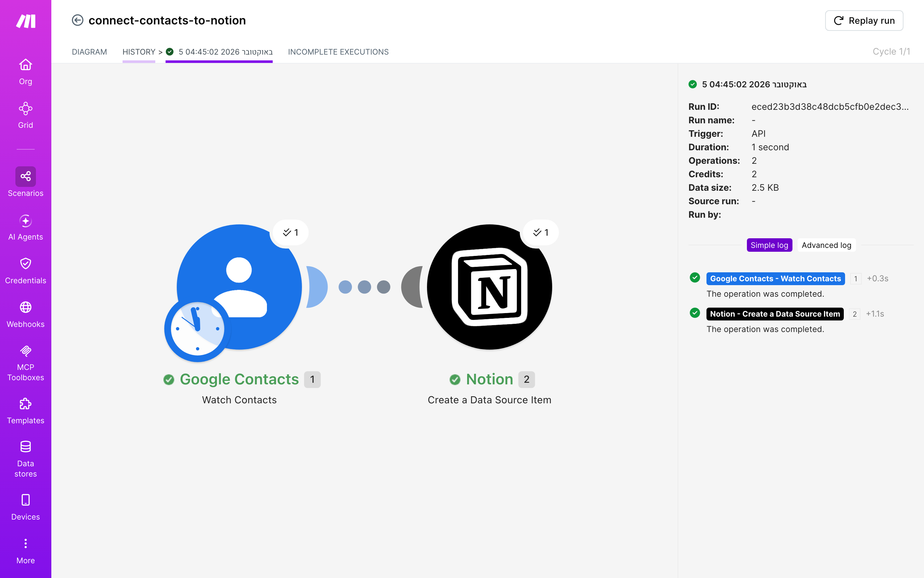The image size is (924, 578).
Task: Switch to Advanced log view
Action: point(826,245)
